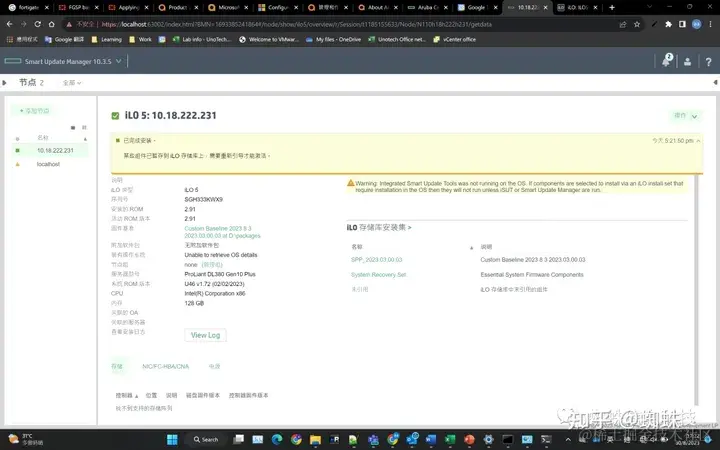Viewport: 720px width, 450px height.
Task: Open File Explorer from the taskbar
Action: 315,439
